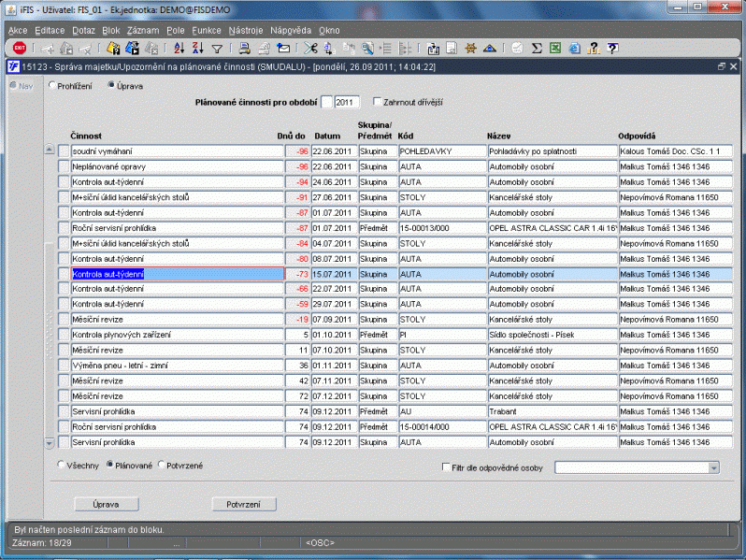This screenshot has width=746, height=560.
Task: Open the Funkce menu
Action: (207, 31)
